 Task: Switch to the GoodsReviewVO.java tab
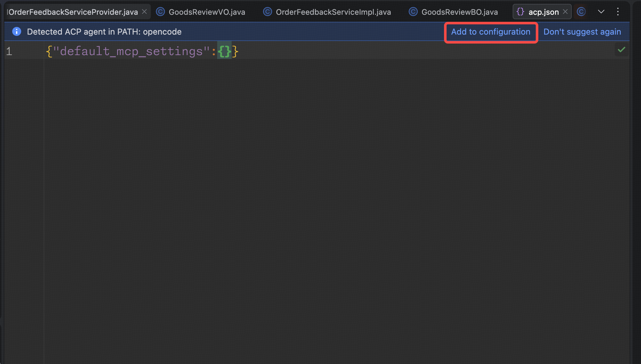207,12
